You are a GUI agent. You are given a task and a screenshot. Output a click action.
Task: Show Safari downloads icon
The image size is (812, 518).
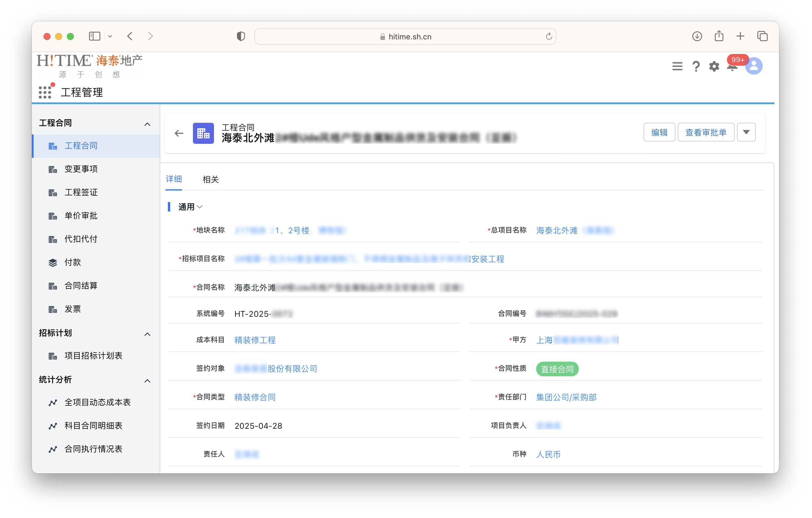pyautogui.click(x=697, y=36)
